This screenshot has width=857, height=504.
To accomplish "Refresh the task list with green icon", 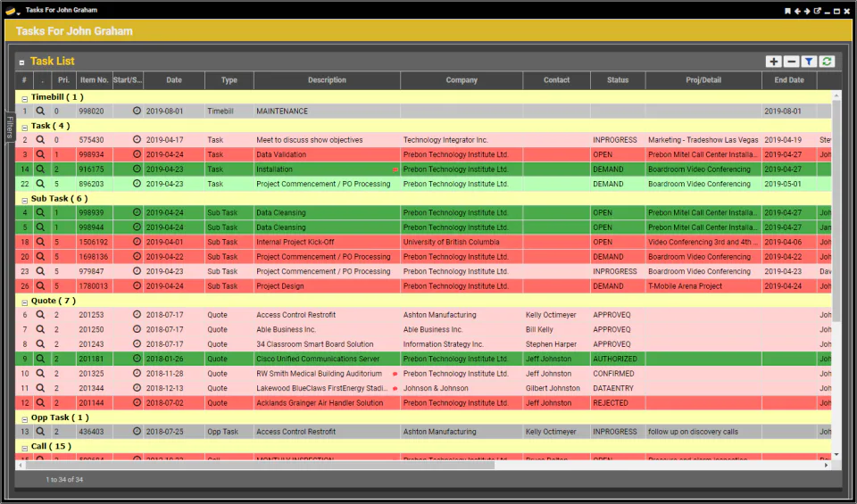I will (x=827, y=62).
